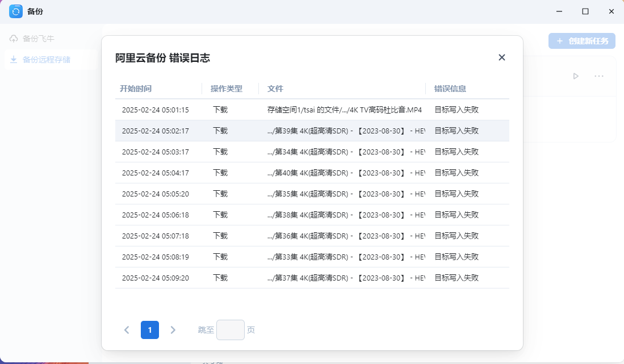Go to the previous page of the log
The height and width of the screenshot is (364, 624).
pos(127,330)
